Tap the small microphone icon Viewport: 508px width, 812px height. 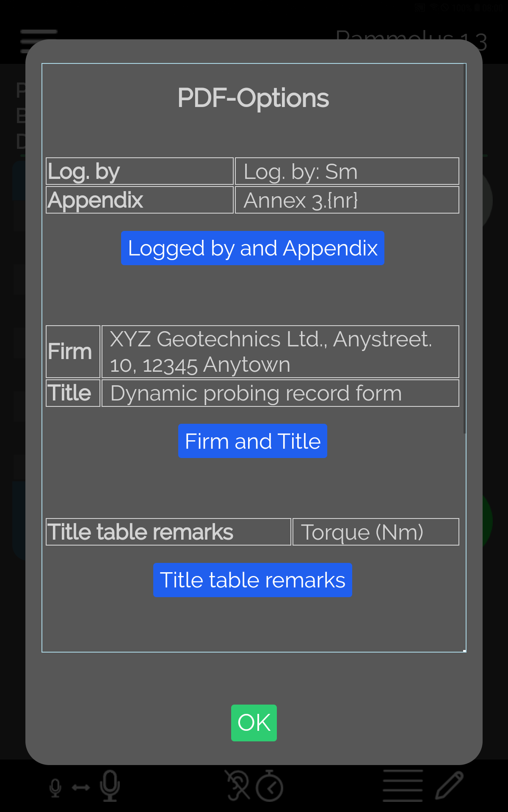(55, 787)
